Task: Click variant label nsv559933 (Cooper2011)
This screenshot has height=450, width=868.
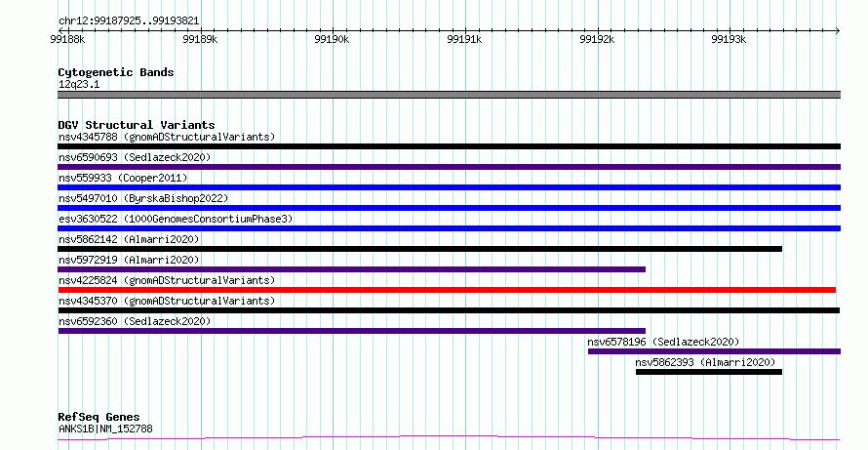Action: [x=123, y=178]
